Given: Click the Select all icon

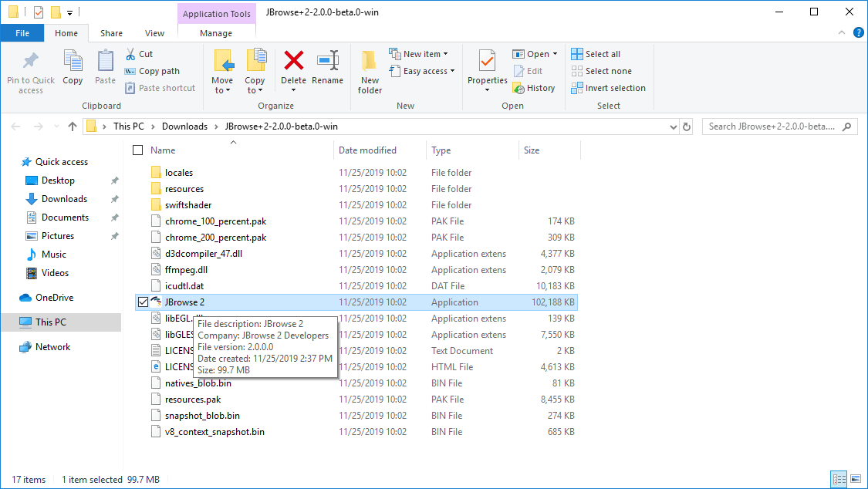Looking at the screenshot, I should coord(577,54).
